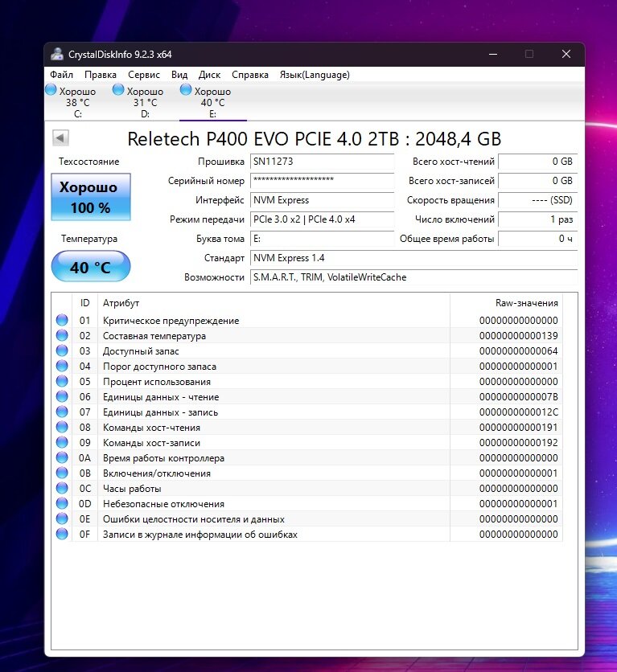Image resolution: width=617 pixels, height=672 pixels.
Task: Select row Доступный запас
Action: [x=307, y=351]
